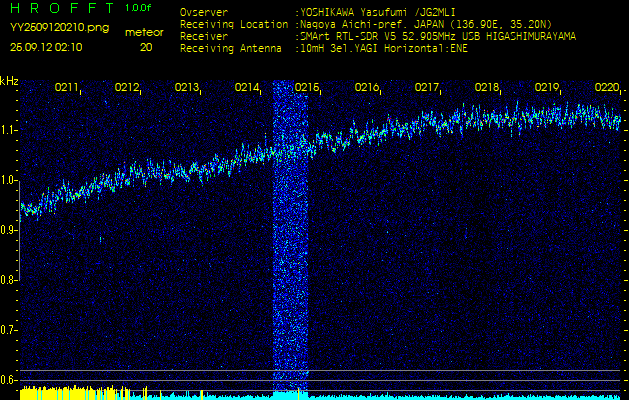Image resolution: width=629 pixels, height=400 pixels.
Task: Select the 0213 time marker
Action: (x=187, y=88)
